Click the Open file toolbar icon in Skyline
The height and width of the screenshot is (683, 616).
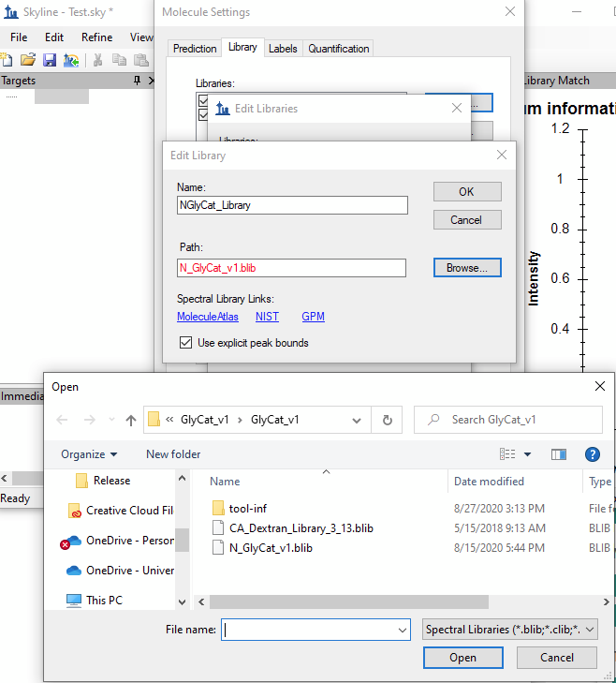[x=28, y=60]
